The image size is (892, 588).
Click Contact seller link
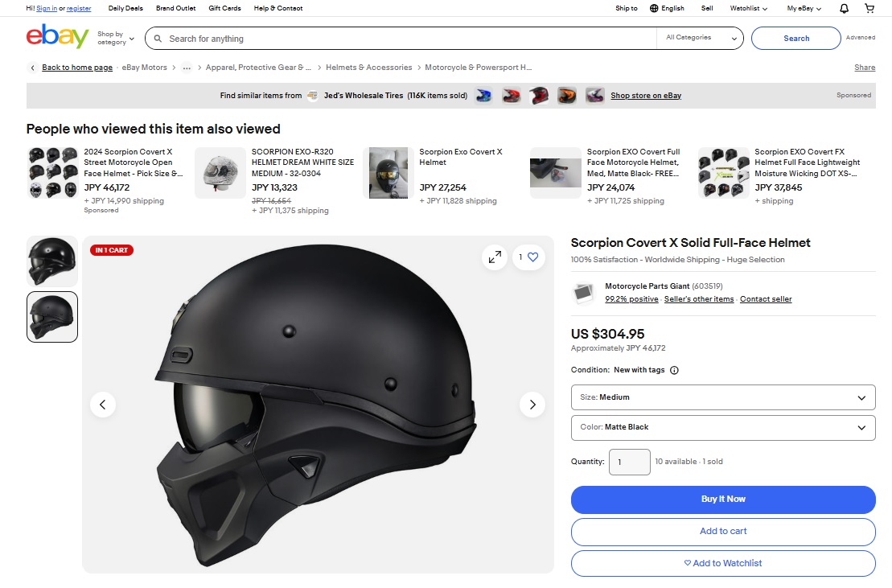(766, 299)
